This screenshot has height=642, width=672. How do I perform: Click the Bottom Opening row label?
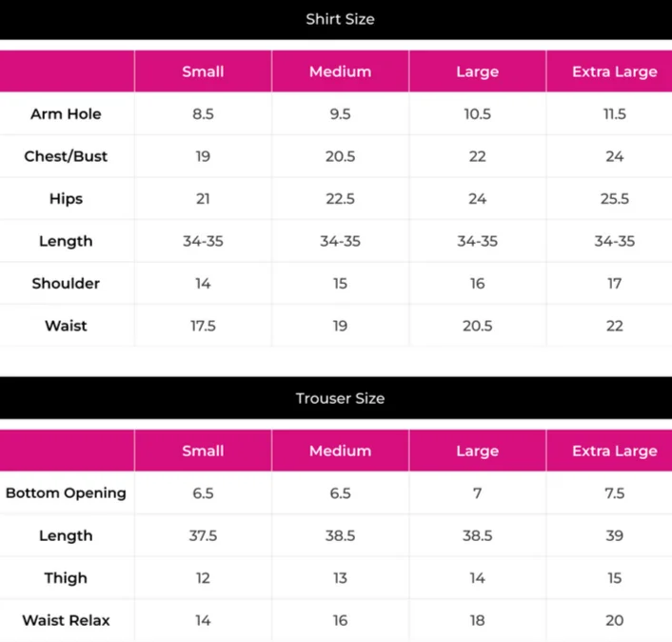66,493
